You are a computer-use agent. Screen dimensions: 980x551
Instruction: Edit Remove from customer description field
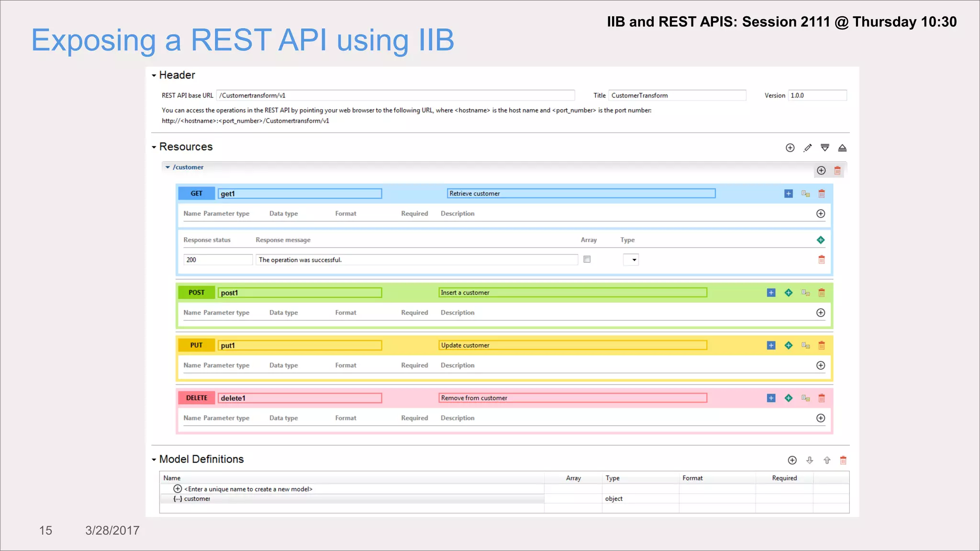[x=573, y=398]
